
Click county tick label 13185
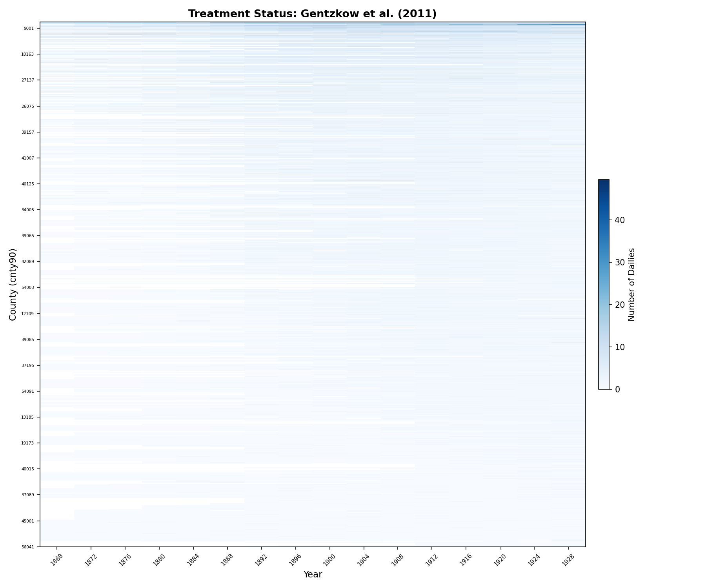(28, 417)
